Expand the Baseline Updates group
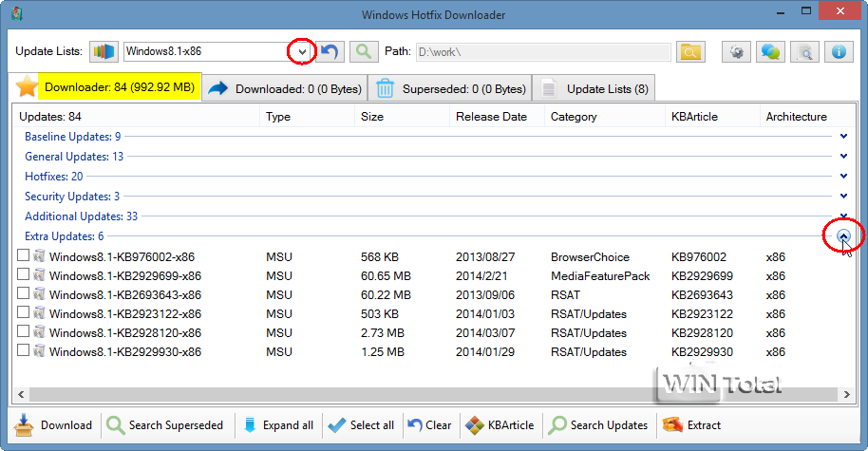 point(843,137)
